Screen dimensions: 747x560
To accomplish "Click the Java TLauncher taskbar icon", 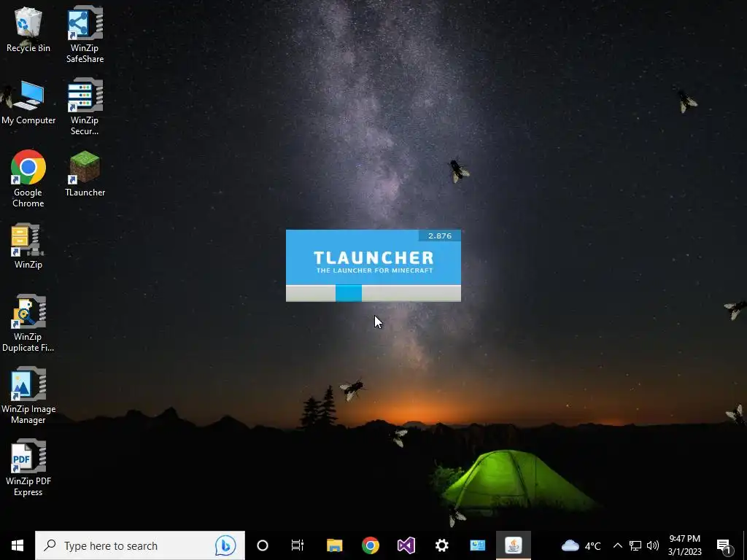I will pos(513,545).
